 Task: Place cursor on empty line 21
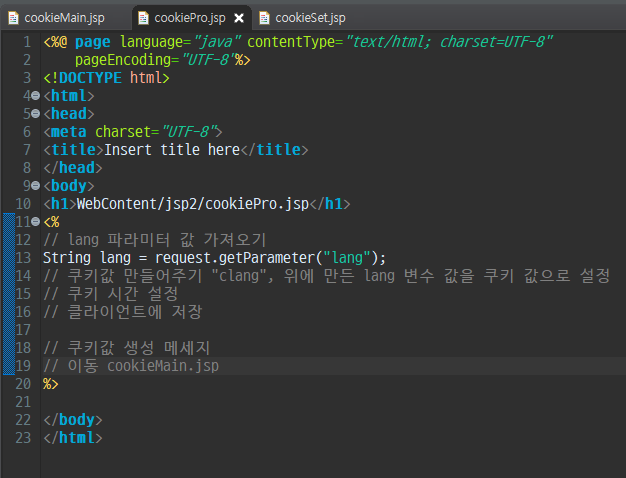pos(333,402)
